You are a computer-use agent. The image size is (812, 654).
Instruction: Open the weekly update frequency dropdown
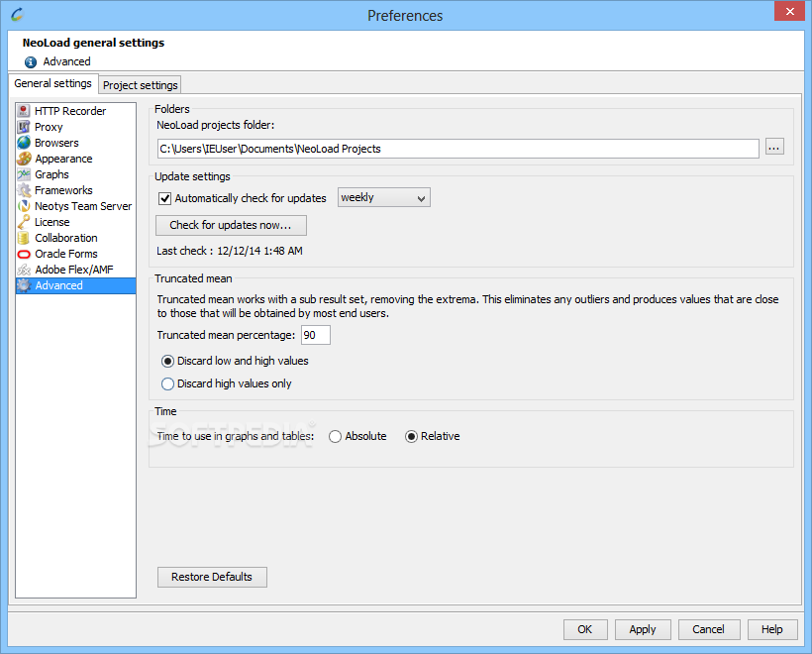tap(384, 198)
